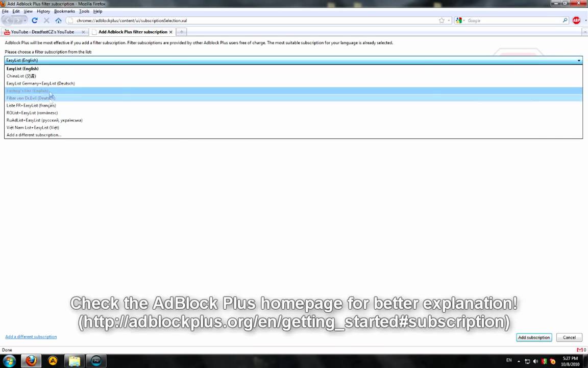Click the 'Add a different subscription' link
The width and height of the screenshot is (588, 368).
click(31, 337)
